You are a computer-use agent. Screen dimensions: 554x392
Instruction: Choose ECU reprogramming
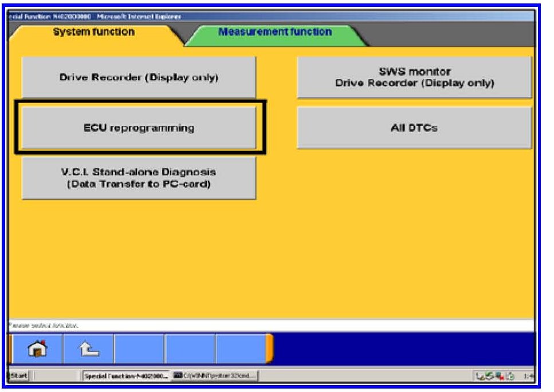(x=139, y=128)
